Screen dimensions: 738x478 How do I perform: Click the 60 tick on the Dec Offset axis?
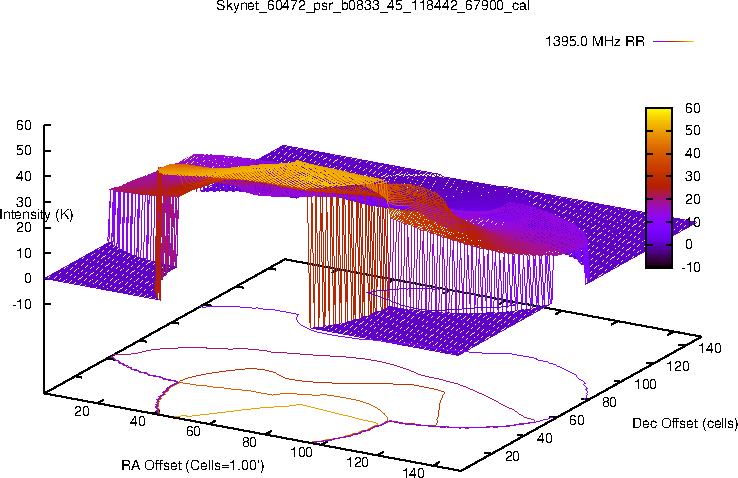[577, 420]
